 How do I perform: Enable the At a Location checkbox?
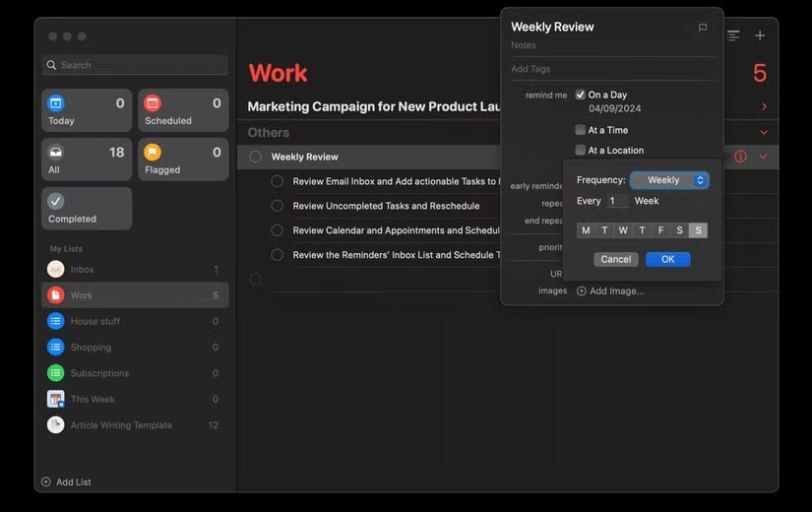[x=581, y=151]
